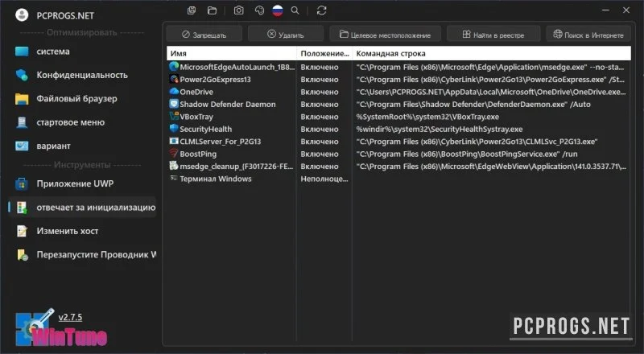Select the SecurityHealth entry name
Screen dimensions: 644x354
(x=206, y=129)
